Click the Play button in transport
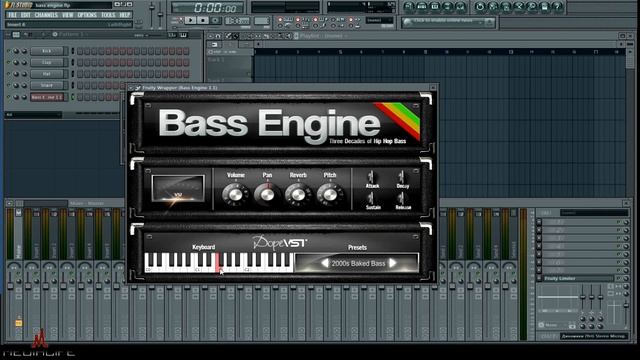This screenshot has height=360, width=640. pos(190,20)
